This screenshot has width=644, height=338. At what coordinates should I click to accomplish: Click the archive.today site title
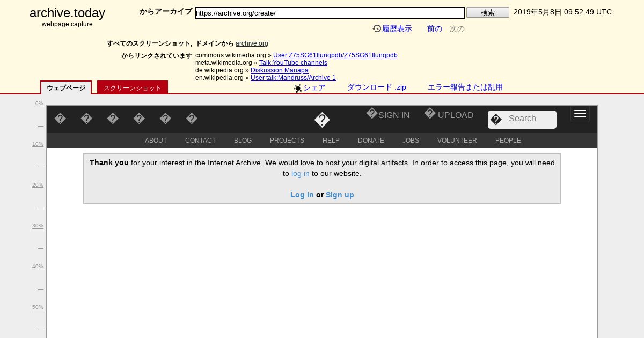point(67,13)
